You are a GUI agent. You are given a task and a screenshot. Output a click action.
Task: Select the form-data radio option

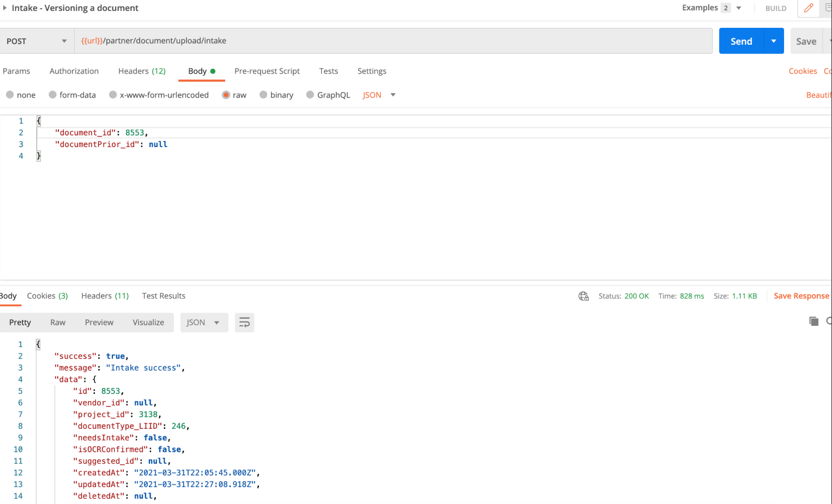click(x=53, y=95)
